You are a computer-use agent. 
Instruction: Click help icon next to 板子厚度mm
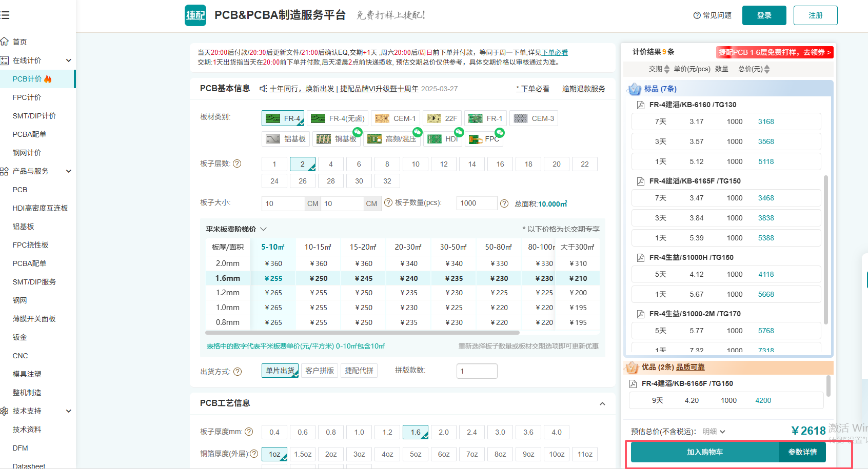(x=249, y=432)
